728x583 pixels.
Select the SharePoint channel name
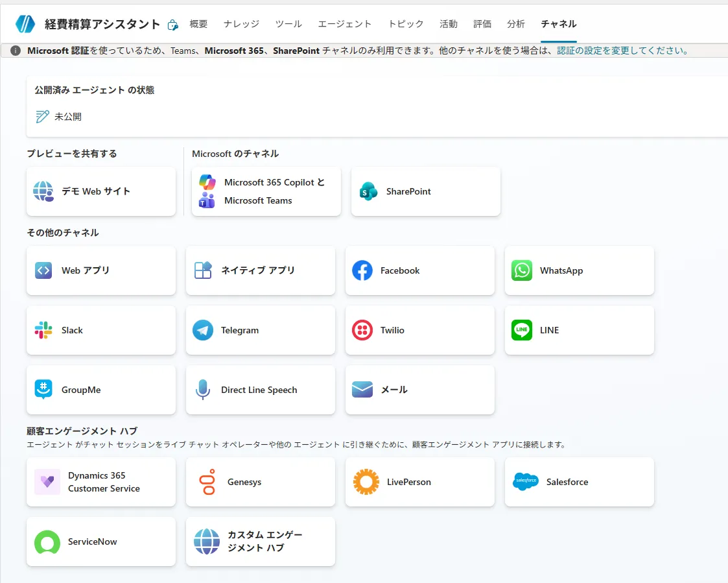(x=408, y=191)
